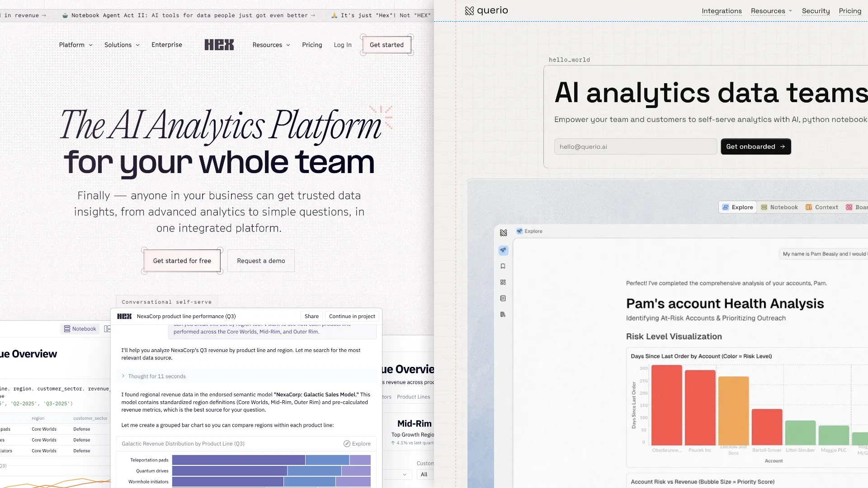Click the orange bar in risk chart
This screenshot has width=868, height=488.
733,410
